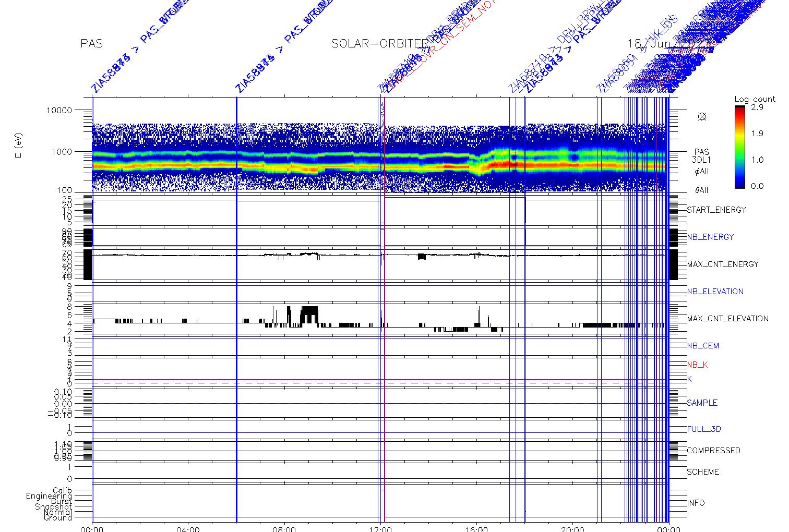This screenshot has height=532, width=789.
Task: Click the ion energy spectrogram plot
Action: [x=380, y=144]
